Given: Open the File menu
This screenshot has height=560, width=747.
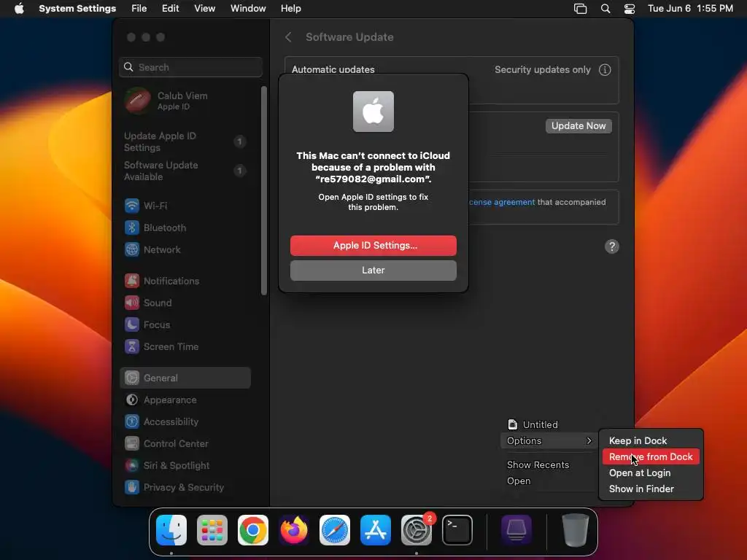Looking at the screenshot, I should click(x=139, y=9).
